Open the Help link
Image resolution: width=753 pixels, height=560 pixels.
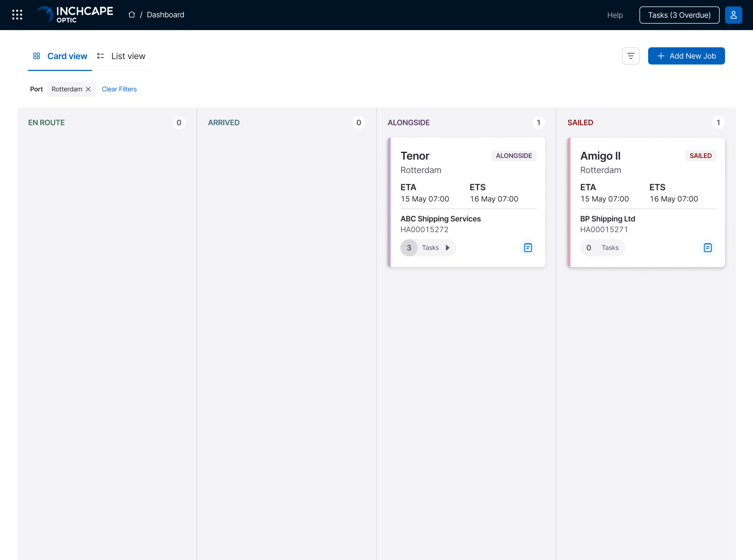tap(615, 15)
